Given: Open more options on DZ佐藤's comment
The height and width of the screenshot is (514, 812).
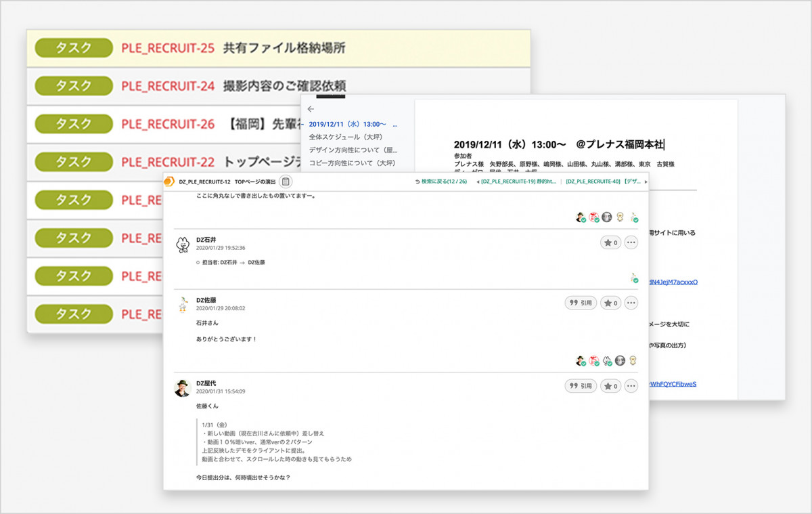Looking at the screenshot, I should (x=631, y=303).
